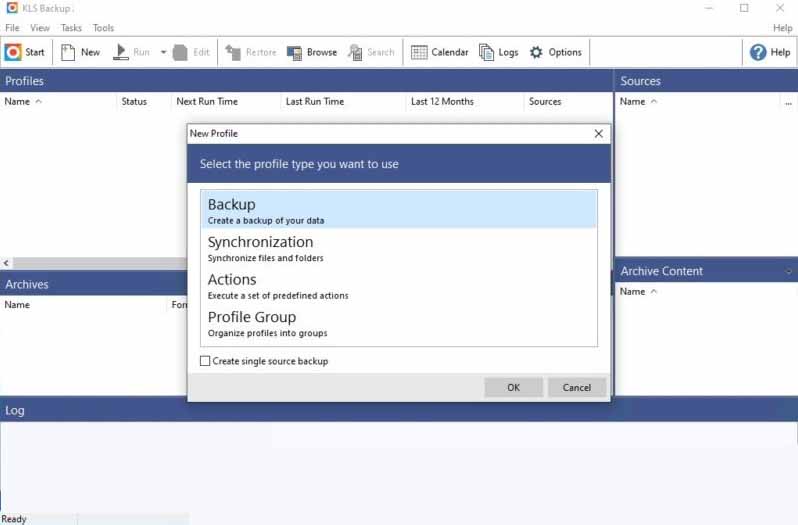
Task: Open Options gear icon
Action: click(536, 52)
